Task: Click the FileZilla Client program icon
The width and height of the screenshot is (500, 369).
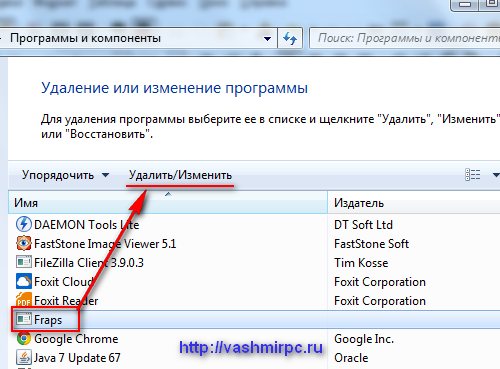Action: (24, 262)
